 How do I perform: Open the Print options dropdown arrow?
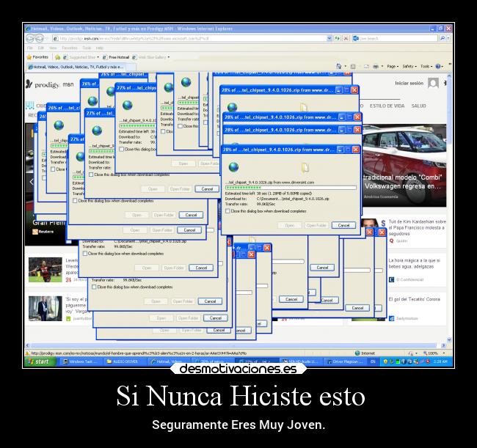pyautogui.click(x=382, y=66)
